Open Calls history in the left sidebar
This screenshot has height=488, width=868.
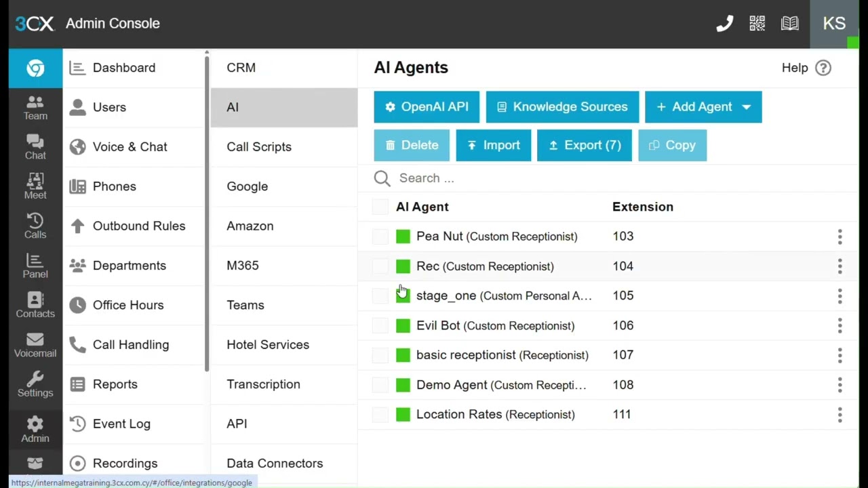coord(35,226)
